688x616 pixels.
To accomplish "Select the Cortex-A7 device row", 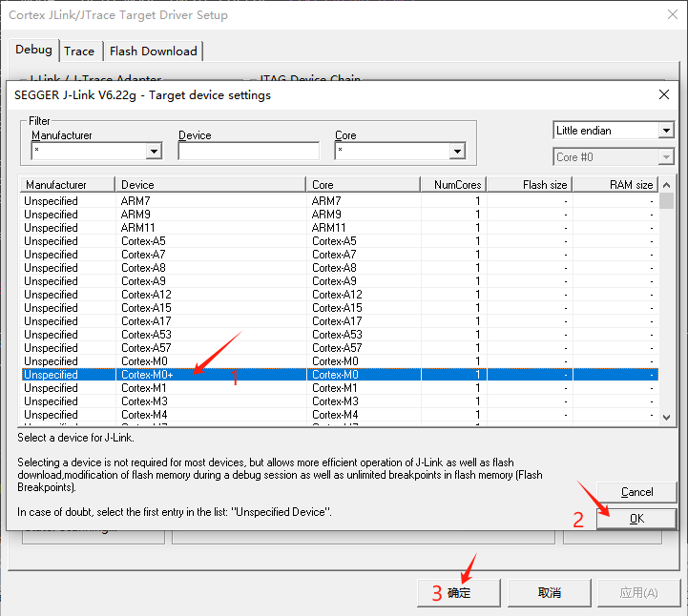I will [339, 255].
